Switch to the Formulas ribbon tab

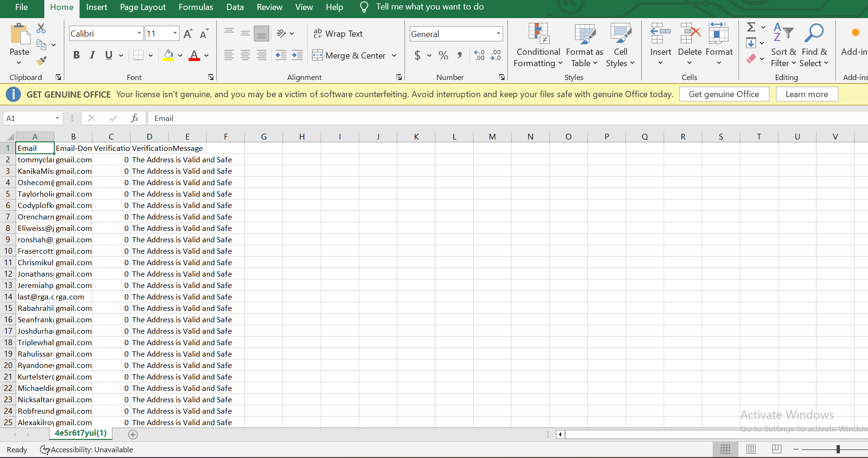pos(196,7)
